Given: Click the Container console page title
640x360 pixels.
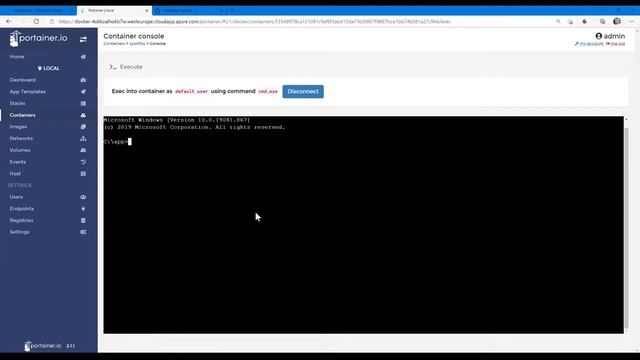Looking at the screenshot, I should pyautogui.click(x=133, y=36).
